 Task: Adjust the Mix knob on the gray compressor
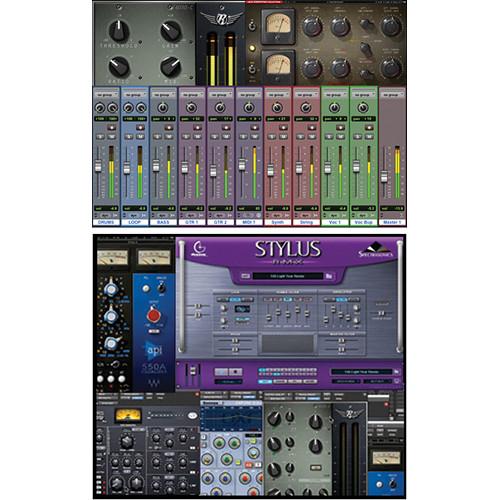pos(170,66)
